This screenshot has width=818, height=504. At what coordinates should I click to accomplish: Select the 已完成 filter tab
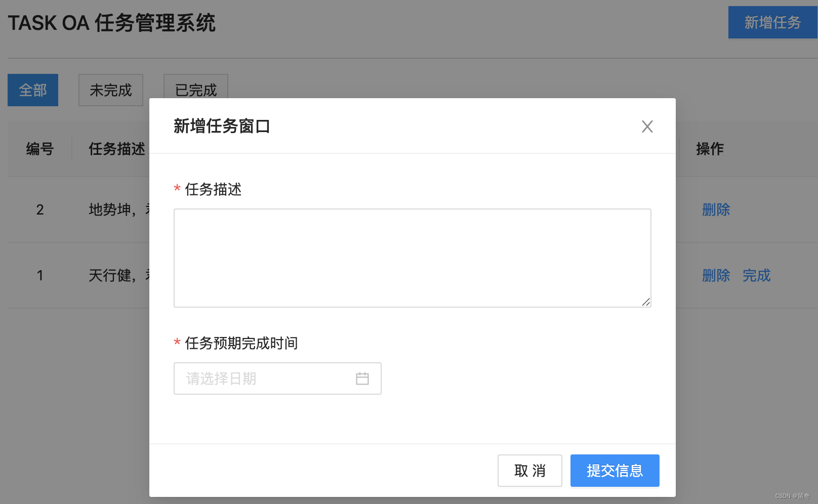pyautogui.click(x=196, y=87)
